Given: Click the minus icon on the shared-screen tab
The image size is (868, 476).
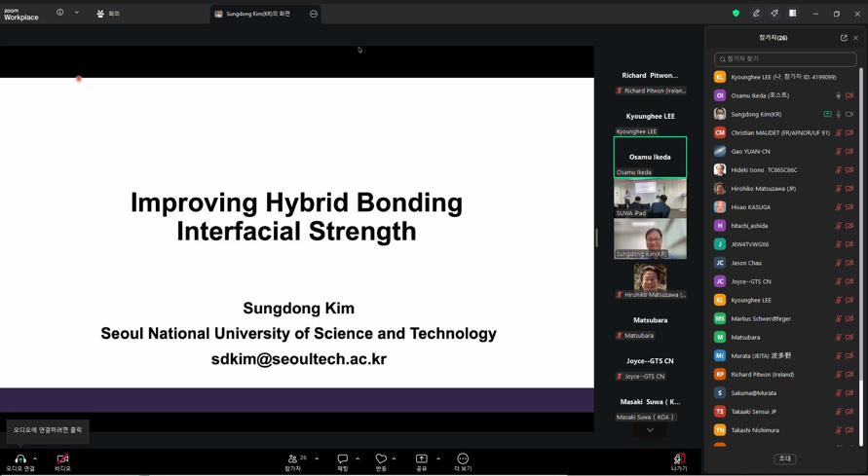Looking at the screenshot, I should [x=314, y=14].
